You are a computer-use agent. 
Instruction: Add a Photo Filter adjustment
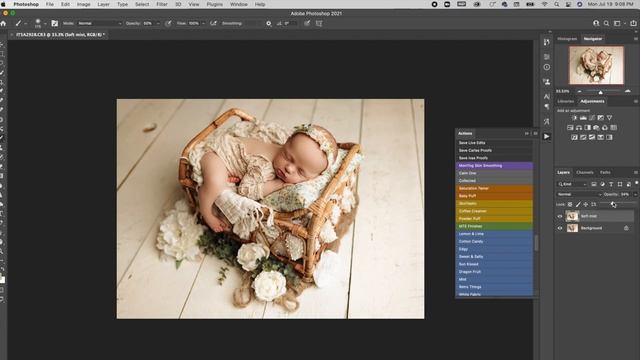(596, 128)
